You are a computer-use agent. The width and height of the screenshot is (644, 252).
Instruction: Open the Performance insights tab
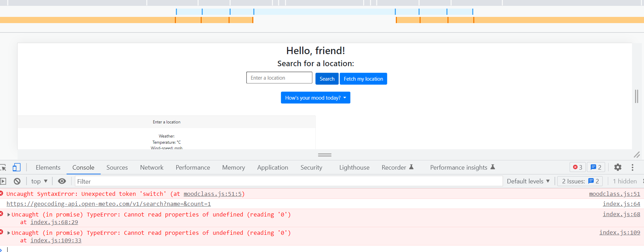(463, 168)
